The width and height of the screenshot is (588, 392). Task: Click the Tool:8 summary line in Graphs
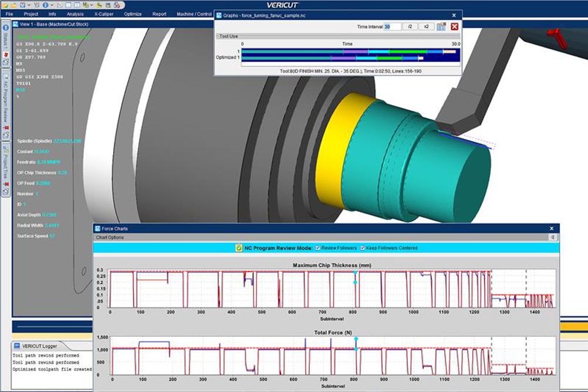click(x=350, y=71)
